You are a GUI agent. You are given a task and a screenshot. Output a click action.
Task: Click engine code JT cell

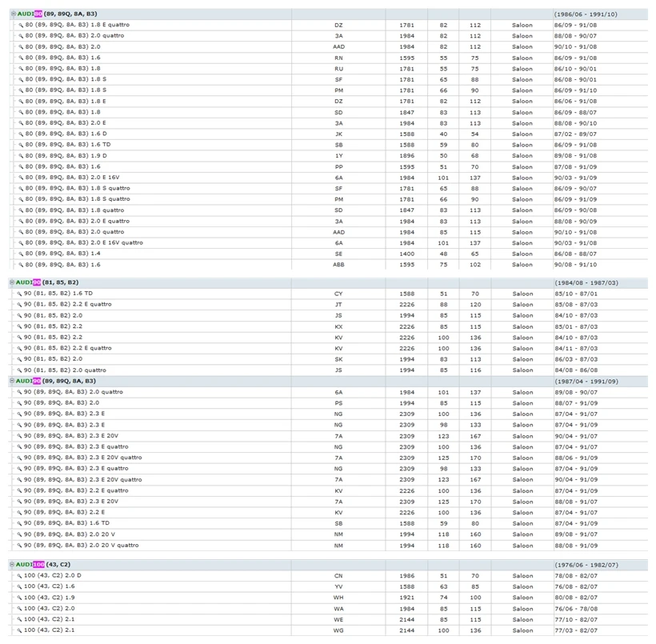tap(338, 305)
